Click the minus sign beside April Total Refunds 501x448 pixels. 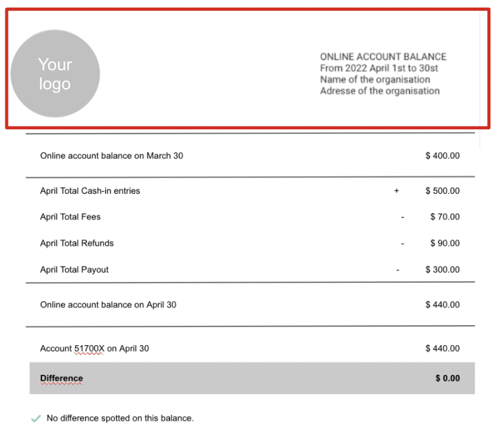(x=402, y=243)
